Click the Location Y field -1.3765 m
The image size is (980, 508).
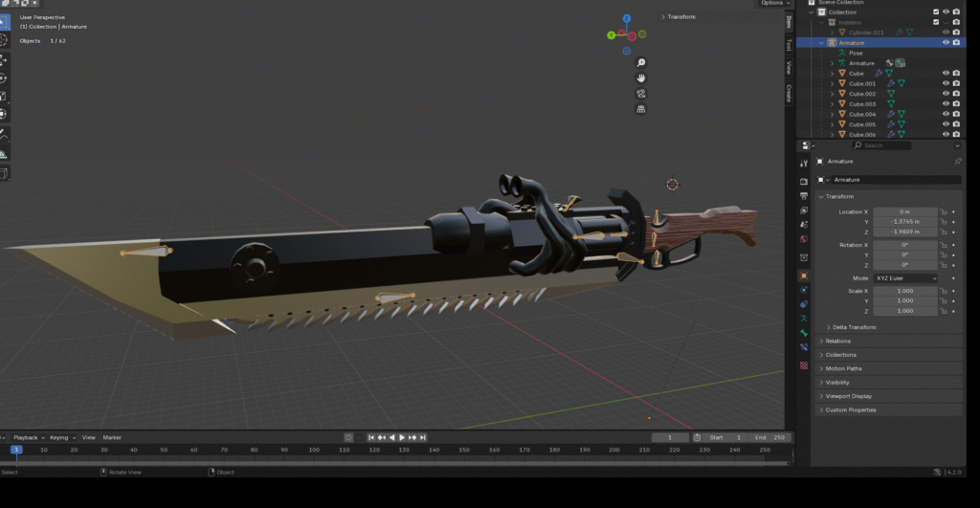point(905,222)
